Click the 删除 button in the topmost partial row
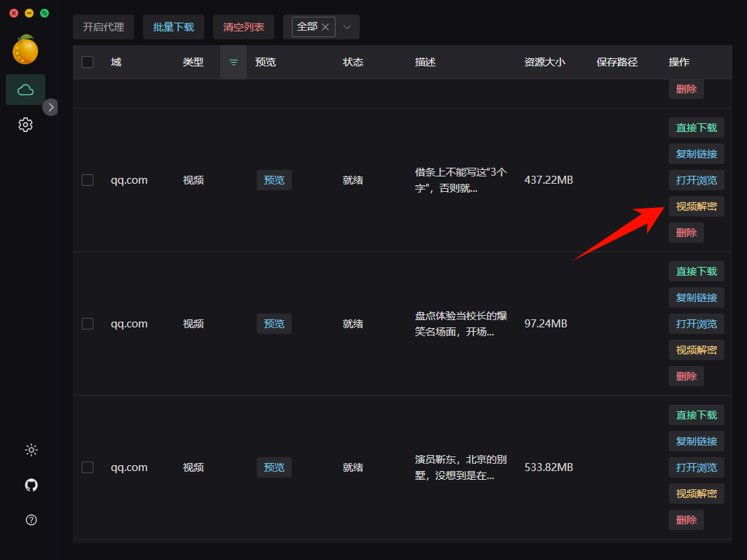Image resolution: width=747 pixels, height=560 pixels. pos(686,89)
